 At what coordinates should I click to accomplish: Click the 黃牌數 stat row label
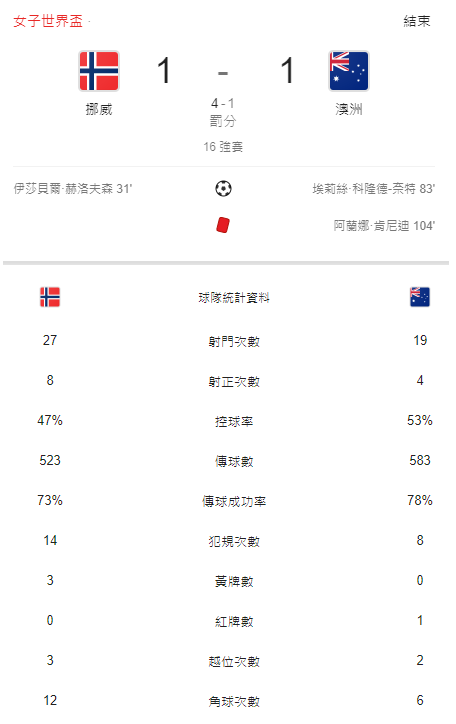coord(234,581)
